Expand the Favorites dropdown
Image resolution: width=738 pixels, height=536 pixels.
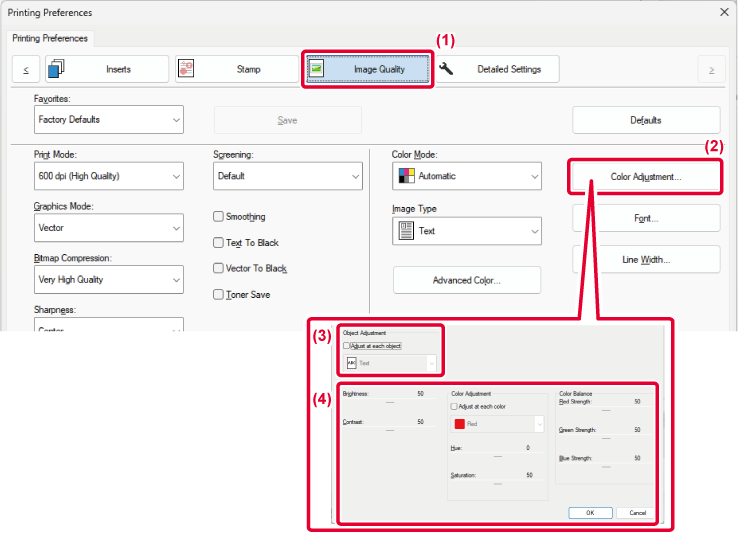(108, 120)
